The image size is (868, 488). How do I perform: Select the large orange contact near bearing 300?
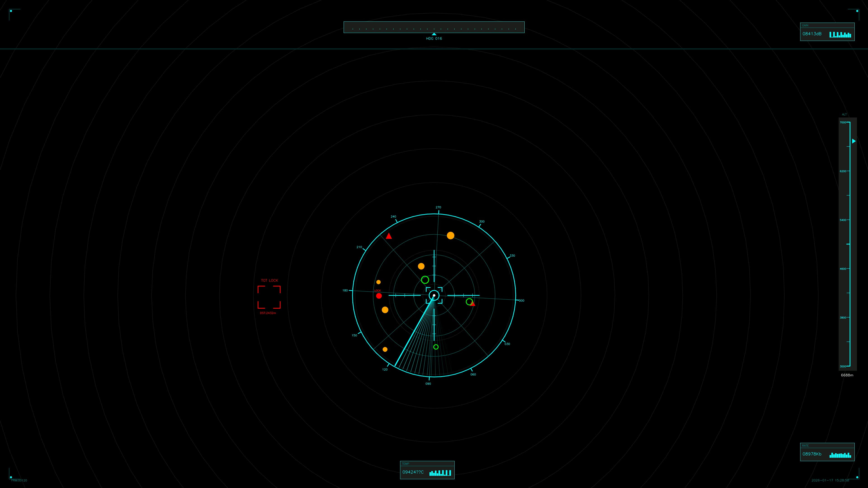(x=451, y=236)
